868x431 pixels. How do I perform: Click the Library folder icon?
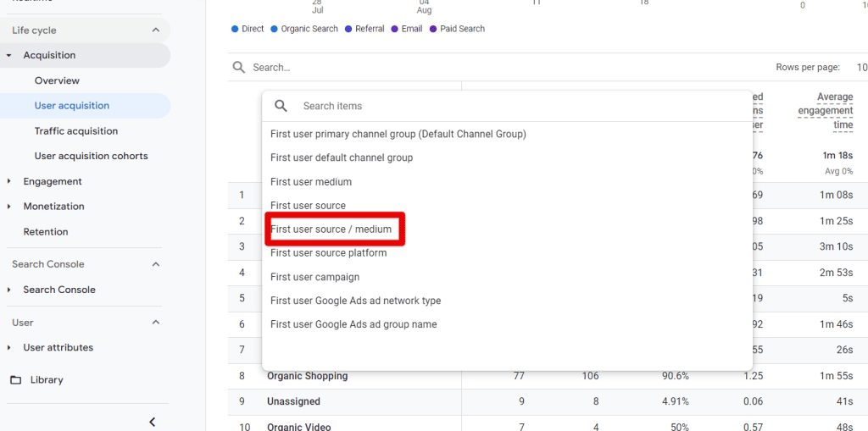(x=15, y=380)
